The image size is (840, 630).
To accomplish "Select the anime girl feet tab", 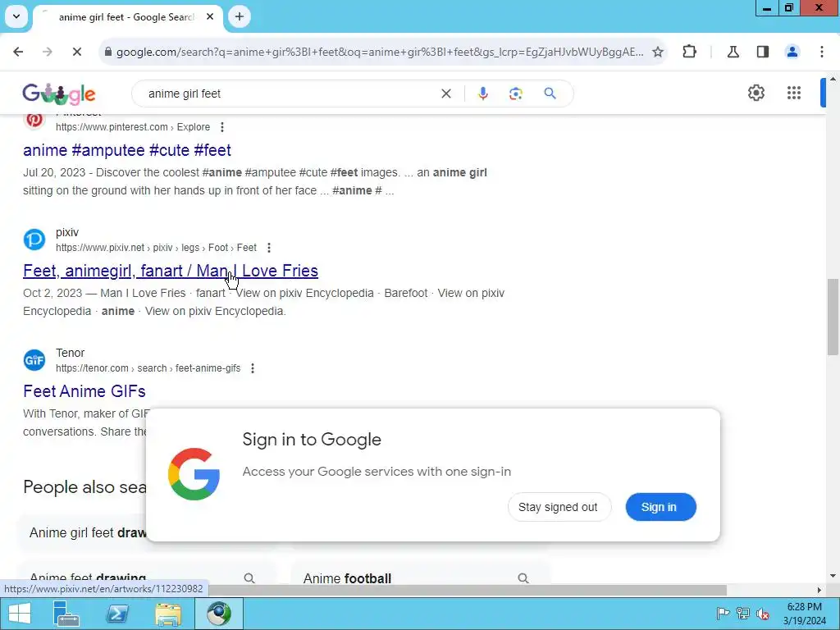I will pos(126,17).
